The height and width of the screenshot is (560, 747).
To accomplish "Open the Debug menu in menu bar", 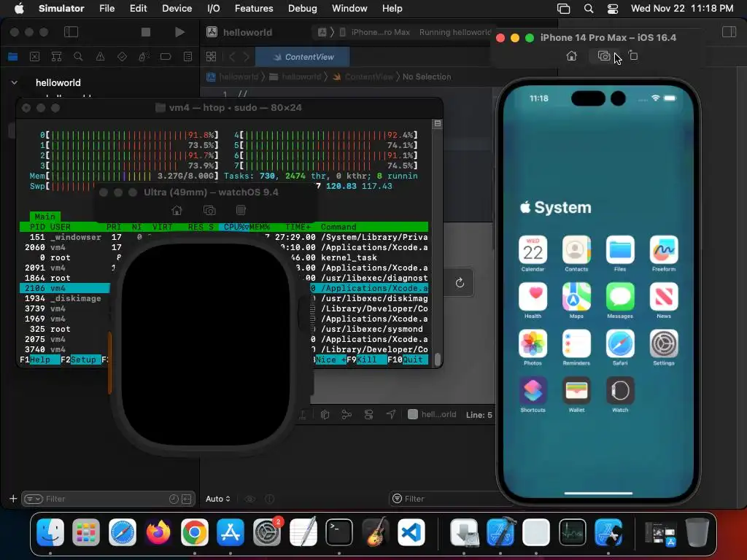I will pyautogui.click(x=303, y=8).
